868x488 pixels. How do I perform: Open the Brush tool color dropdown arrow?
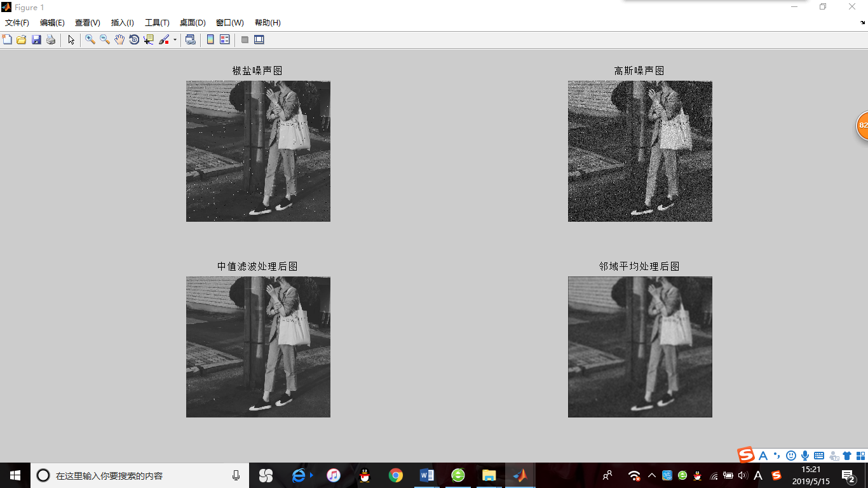[x=175, y=40]
